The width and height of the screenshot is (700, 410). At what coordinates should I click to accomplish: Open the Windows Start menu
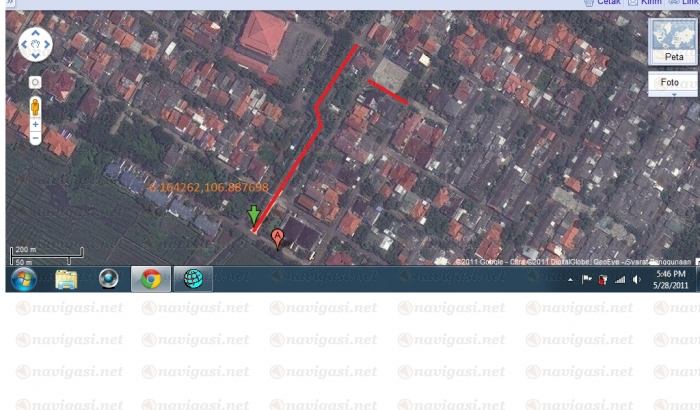pos(22,279)
